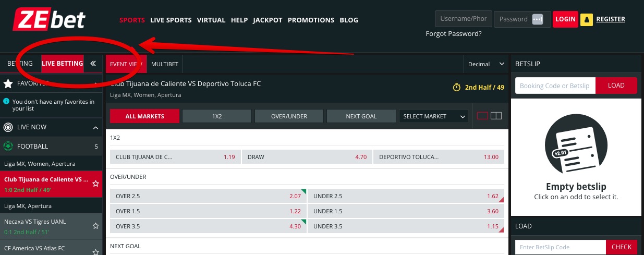644x255 pixels.
Task: Select single column layout icon
Action: [x=482, y=116]
